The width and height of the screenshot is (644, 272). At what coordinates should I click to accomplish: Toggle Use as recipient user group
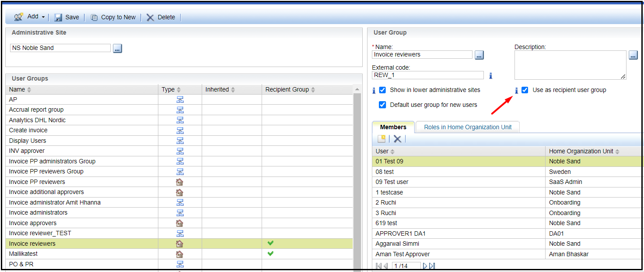pyautogui.click(x=525, y=90)
